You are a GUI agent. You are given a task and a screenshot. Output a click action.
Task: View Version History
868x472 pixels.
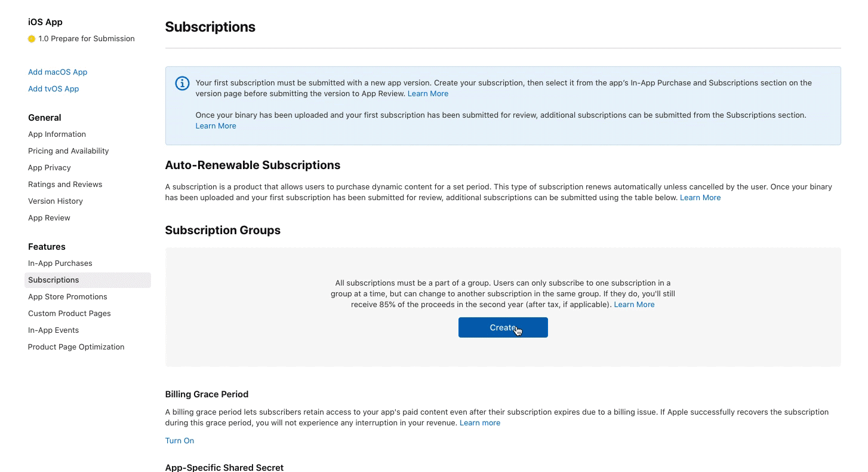(55, 201)
